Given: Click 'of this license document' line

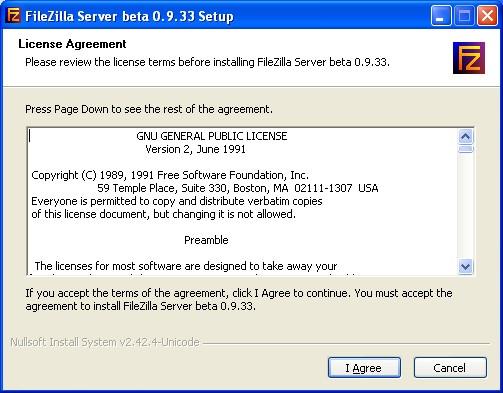Looking at the screenshot, I should pyautogui.click(x=163, y=214).
